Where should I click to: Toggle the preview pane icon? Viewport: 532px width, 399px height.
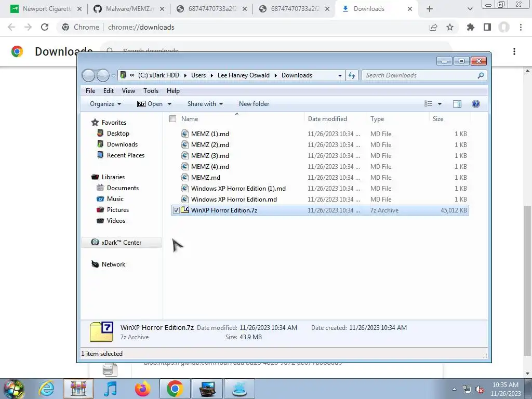point(457,104)
